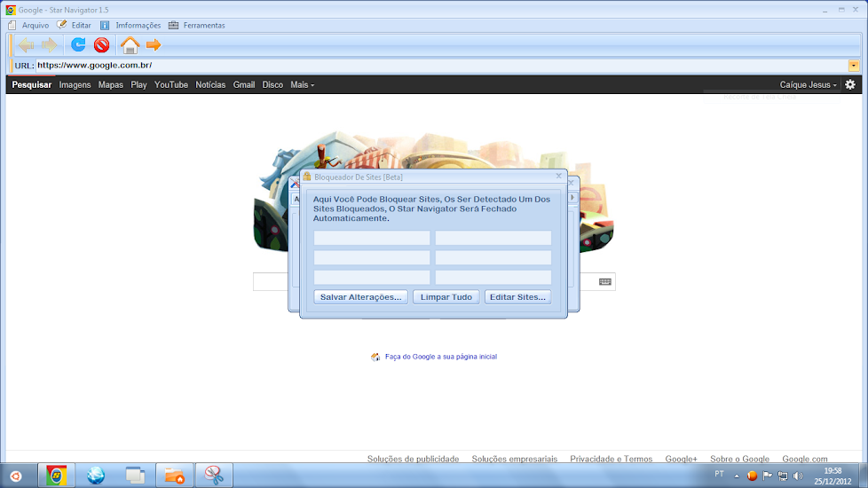Reload page with blue refresh icon
The height and width of the screenshot is (488, 868).
[x=78, y=44]
